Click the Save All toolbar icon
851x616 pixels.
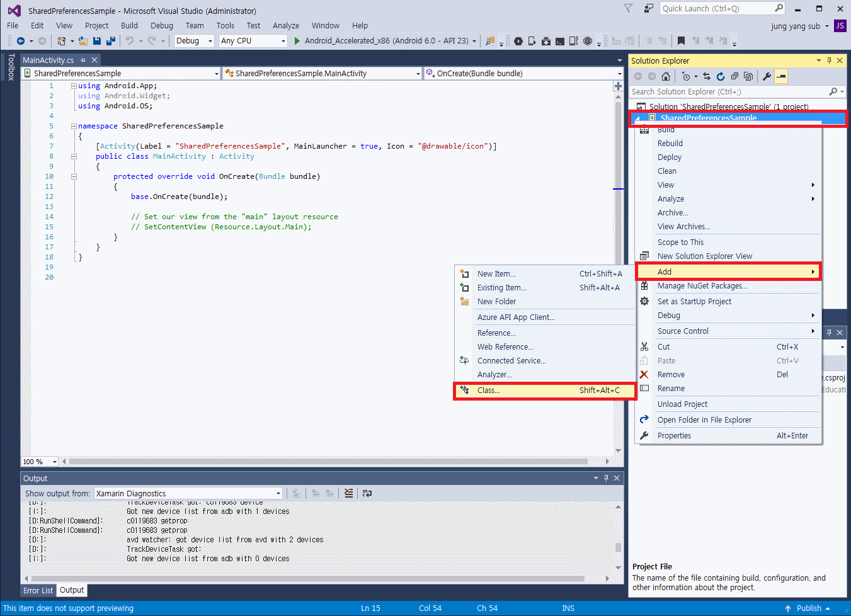coord(111,41)
